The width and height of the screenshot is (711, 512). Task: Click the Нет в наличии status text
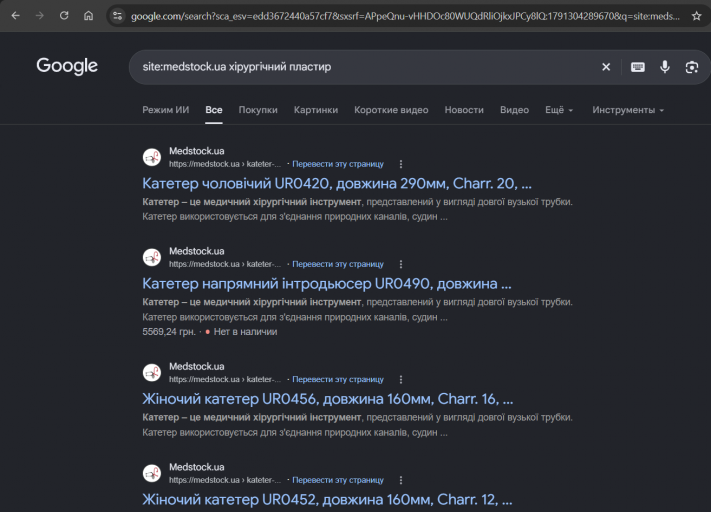pos(245,332)
